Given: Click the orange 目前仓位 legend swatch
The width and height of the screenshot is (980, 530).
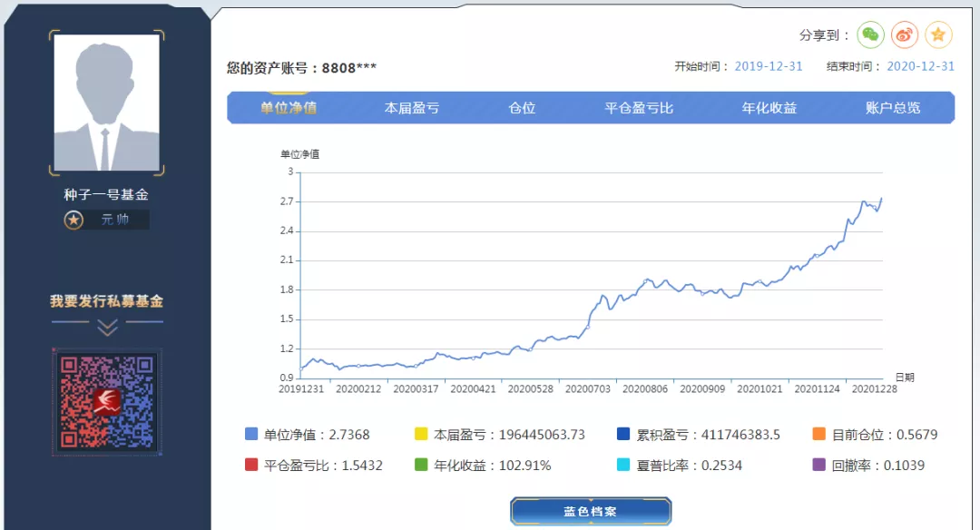Looking at the screenshot, I should click(818, 434).
